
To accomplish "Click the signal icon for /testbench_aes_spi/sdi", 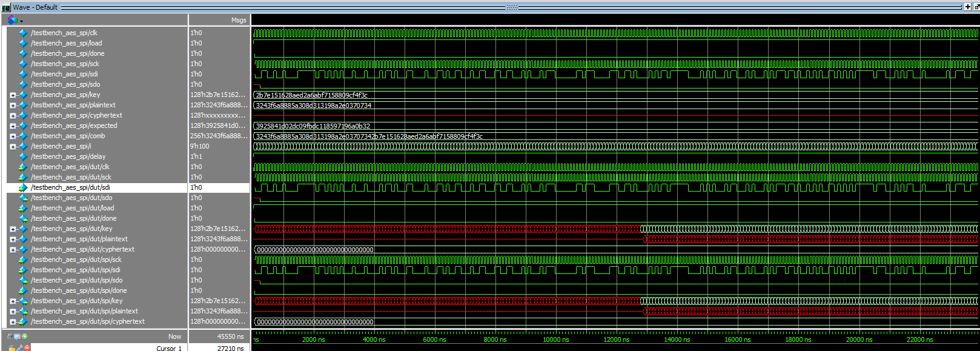I will point(23,74).
